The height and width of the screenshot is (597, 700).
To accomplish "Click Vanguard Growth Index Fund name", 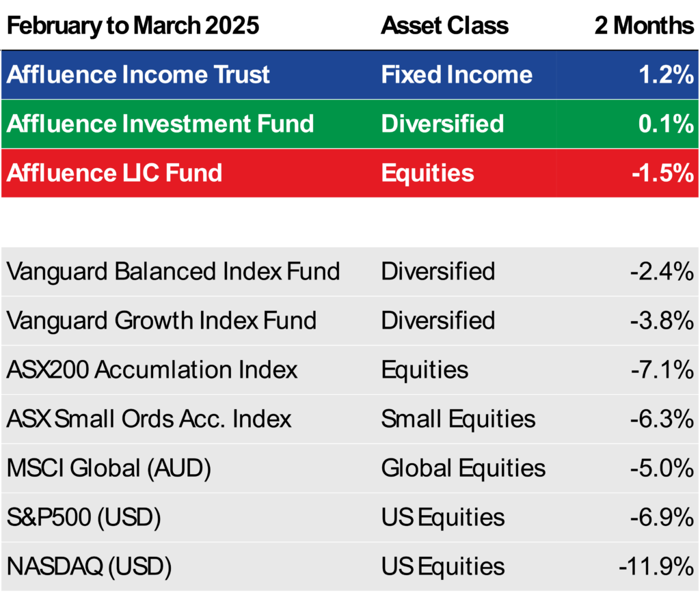I will click(x=161, y=321).
